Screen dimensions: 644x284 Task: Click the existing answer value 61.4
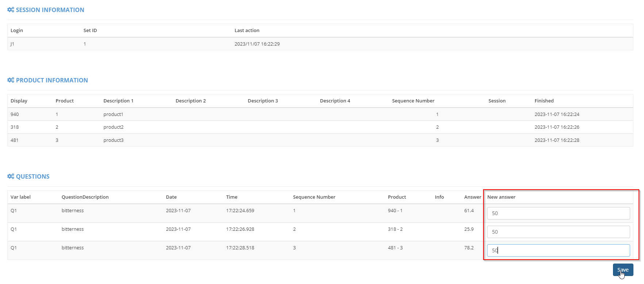[x=469, y=211]
